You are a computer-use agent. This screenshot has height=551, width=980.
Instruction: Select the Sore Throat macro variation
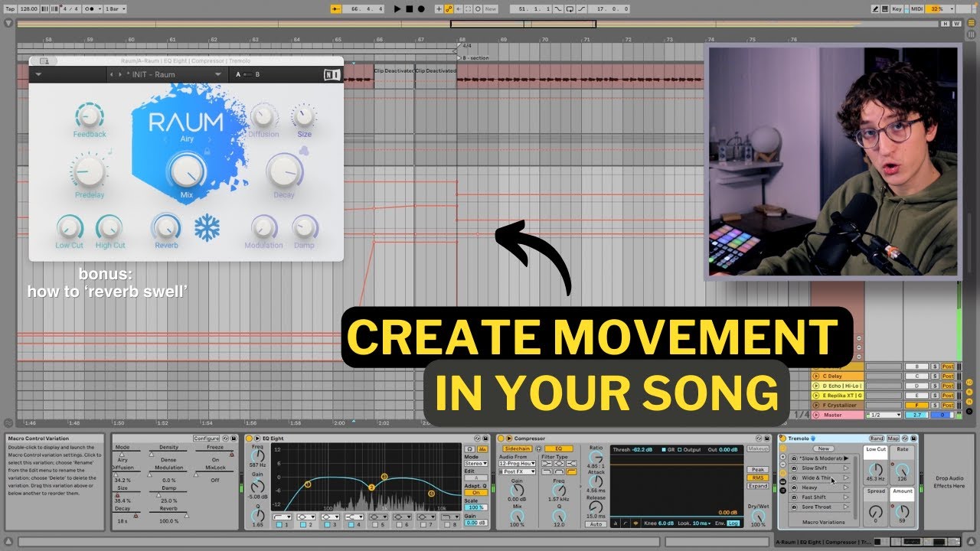[819, 507]
